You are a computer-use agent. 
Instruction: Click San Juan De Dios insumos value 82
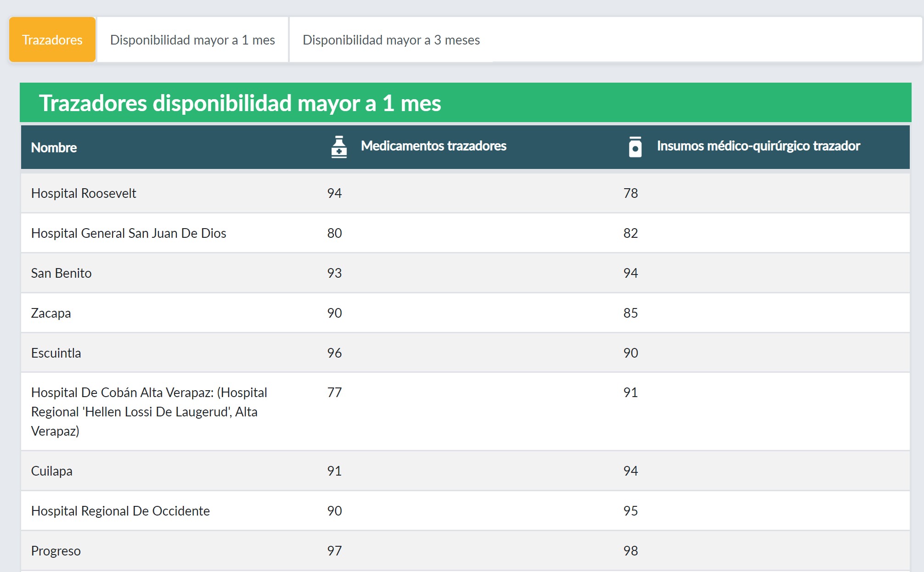[631, 233]
